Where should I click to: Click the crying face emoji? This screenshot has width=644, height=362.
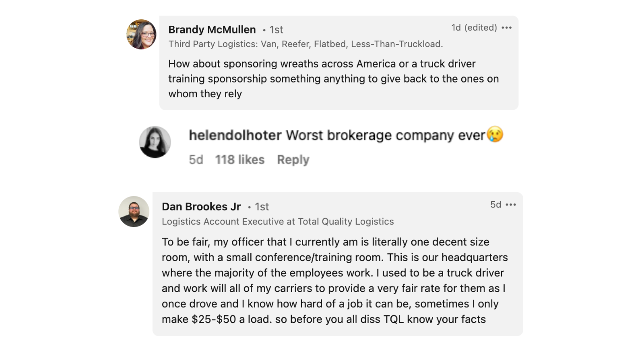tap(495, 134)
